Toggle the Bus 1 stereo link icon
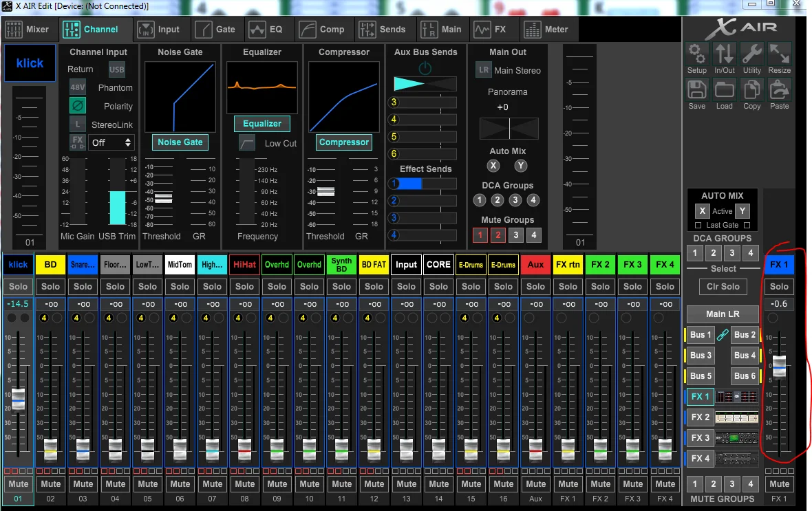This screenshot has width=812, height=511. [x=723, y=335]
